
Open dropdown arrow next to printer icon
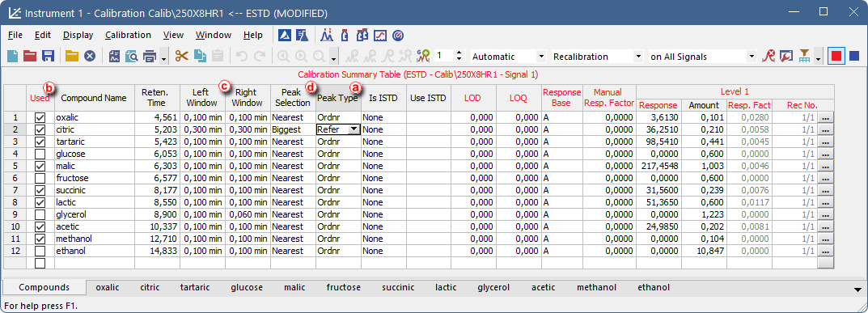point(164,57)
